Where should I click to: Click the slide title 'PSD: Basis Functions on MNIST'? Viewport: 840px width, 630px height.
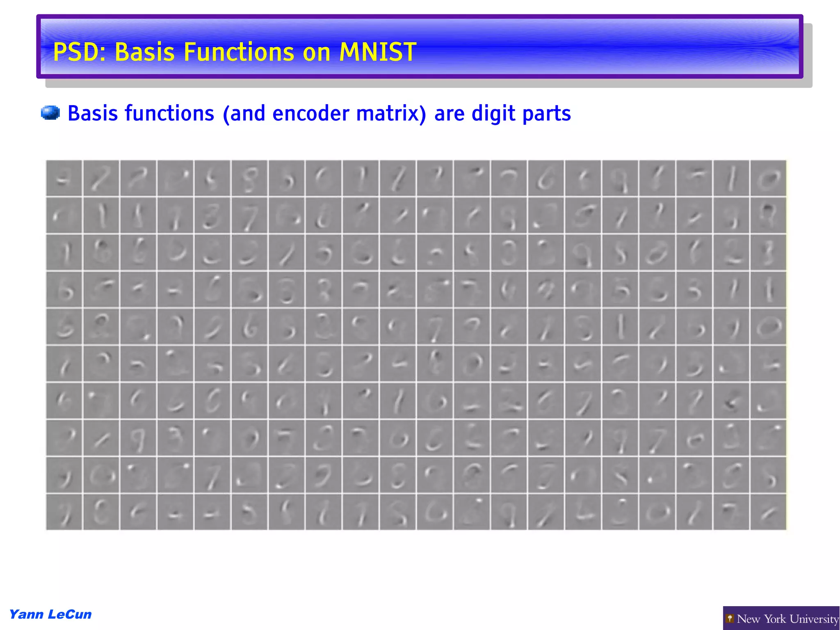point(235,52)
